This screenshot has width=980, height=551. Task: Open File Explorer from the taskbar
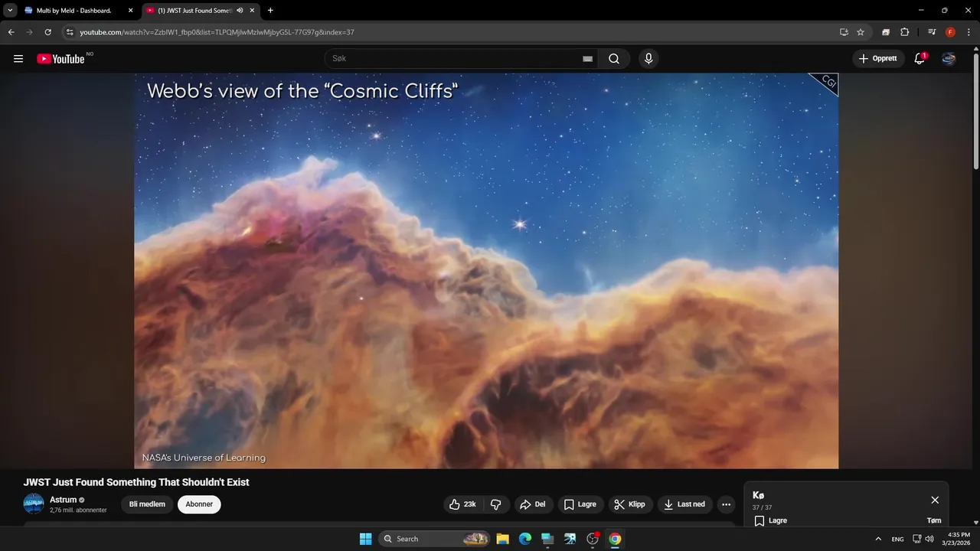(x=503, y=539)
